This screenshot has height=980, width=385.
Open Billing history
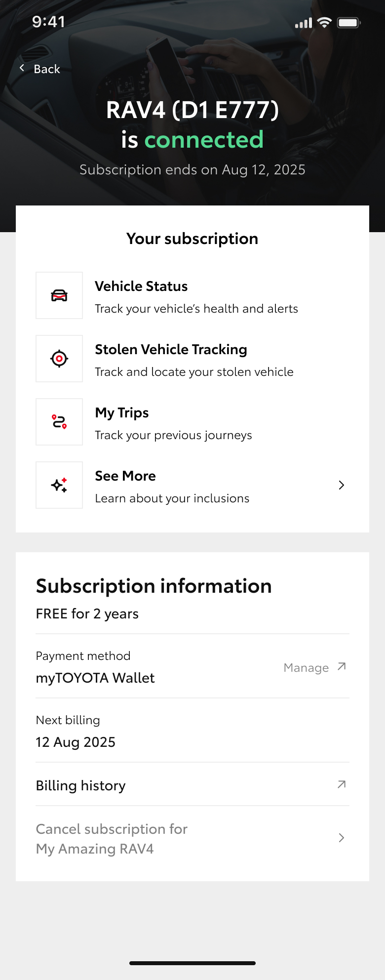click(x=81, y=785)
